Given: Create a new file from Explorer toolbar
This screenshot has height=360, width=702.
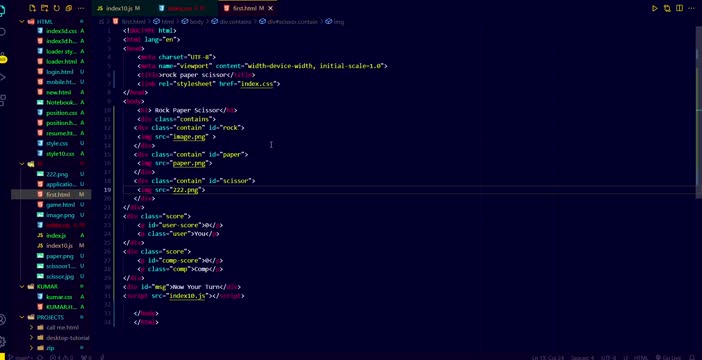Looking at the screenshot, I should click(32, 8).
